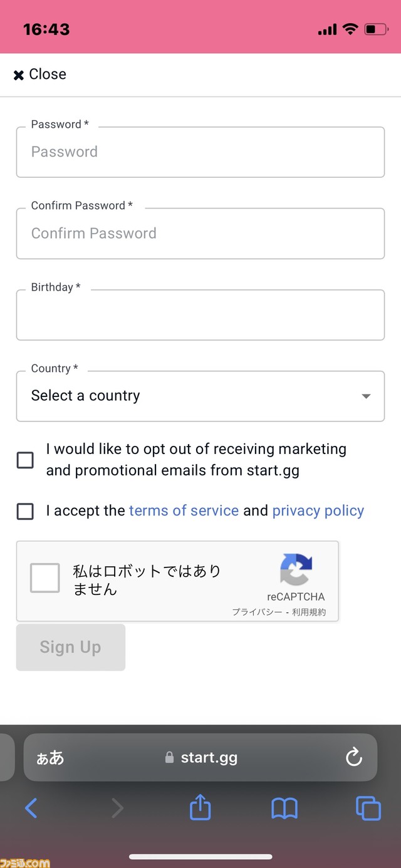Check the opt out of marketing emails box
401x868 pixels.
25,460
